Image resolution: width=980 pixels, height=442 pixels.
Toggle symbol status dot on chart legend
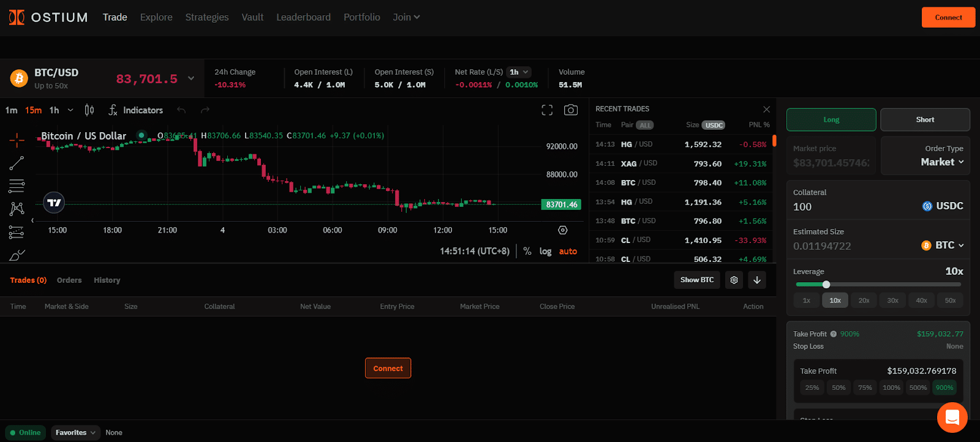(141, 135)
